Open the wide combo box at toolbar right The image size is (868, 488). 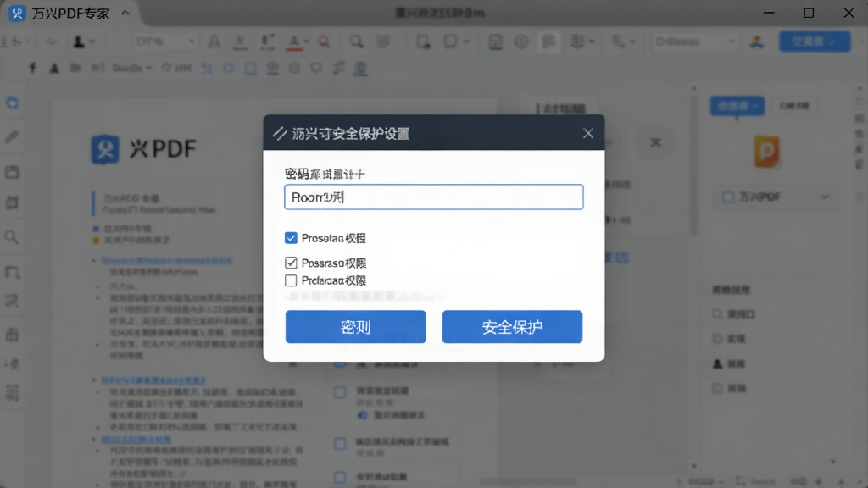point(695,42)
